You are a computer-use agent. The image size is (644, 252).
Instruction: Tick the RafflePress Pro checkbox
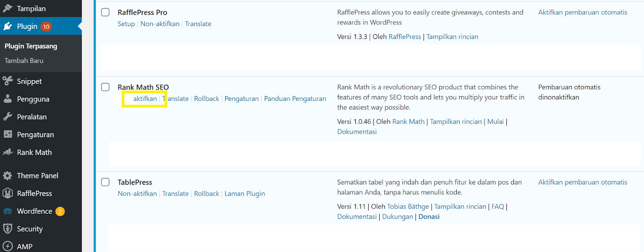(x=105, y=12)
